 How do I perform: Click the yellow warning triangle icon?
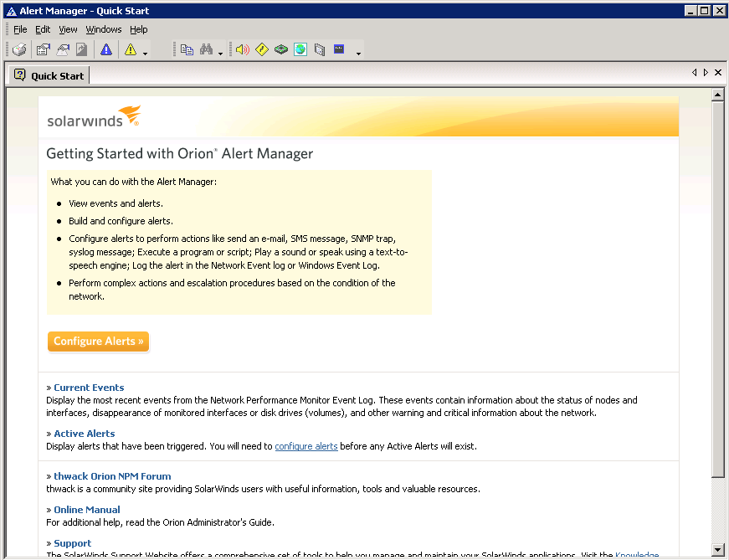coord(131,49)
